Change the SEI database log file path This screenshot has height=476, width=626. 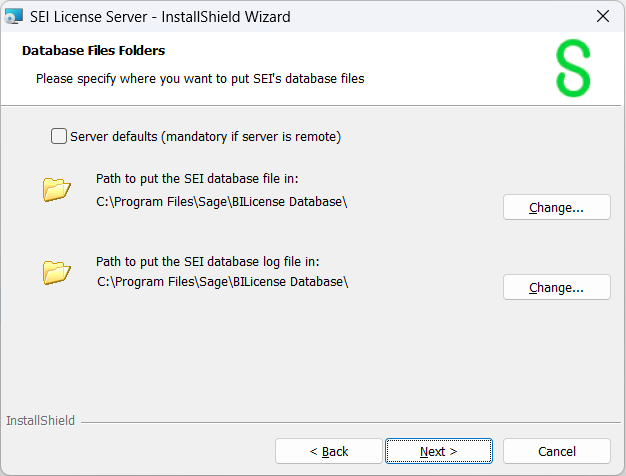click(x=556, y=287)
